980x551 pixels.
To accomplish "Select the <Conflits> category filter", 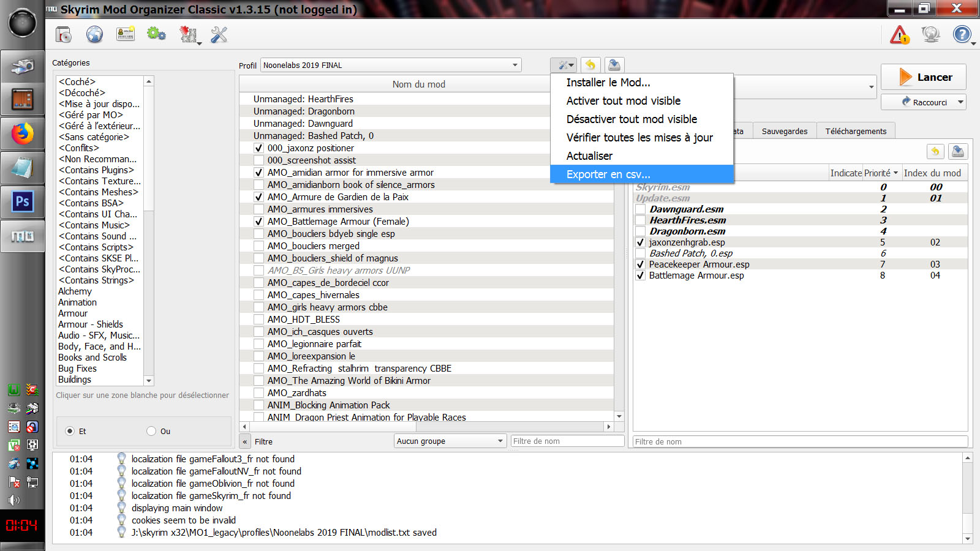I will click(x=78, y=148).
